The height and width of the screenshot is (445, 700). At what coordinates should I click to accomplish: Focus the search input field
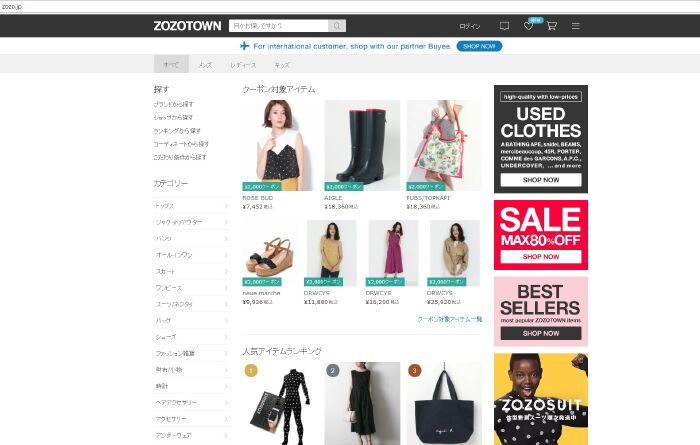point(279,26)
